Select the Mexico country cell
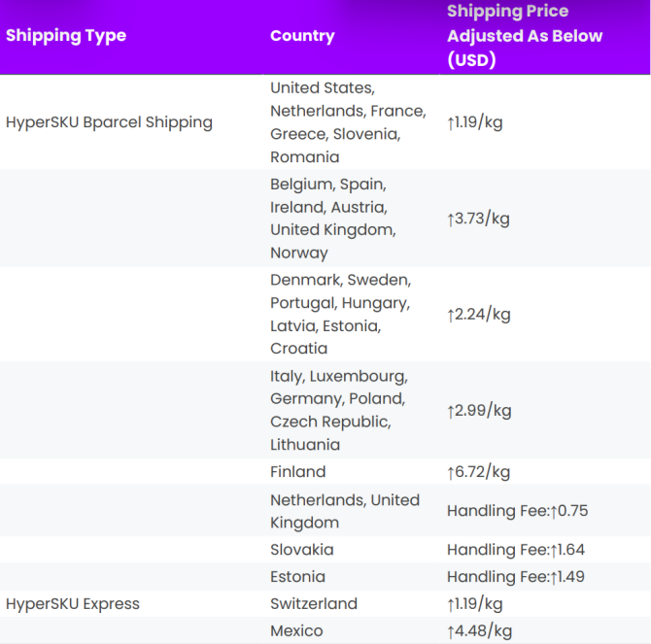Viewport: 651px width, 644px height. 296,630
